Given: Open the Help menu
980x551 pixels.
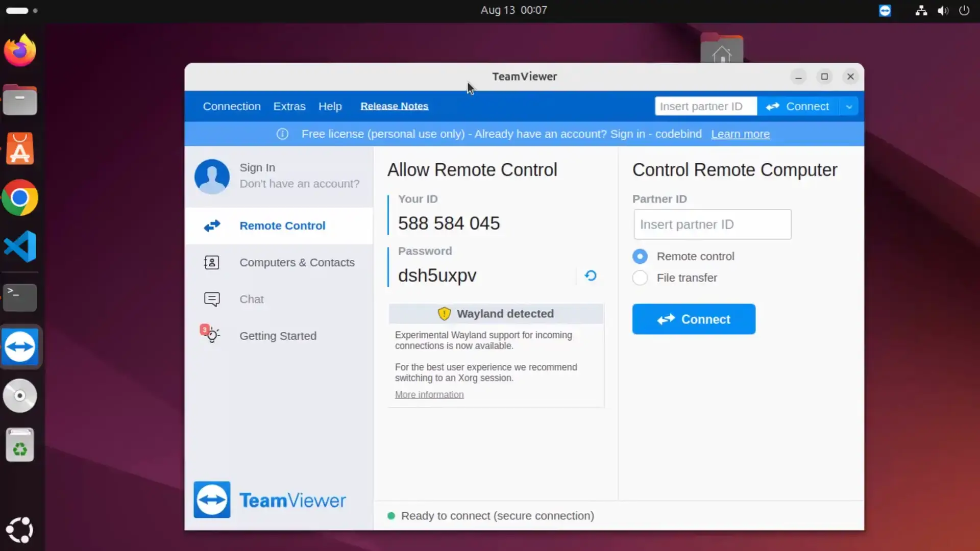Looking at the screenshot, I should pos(330,106).
